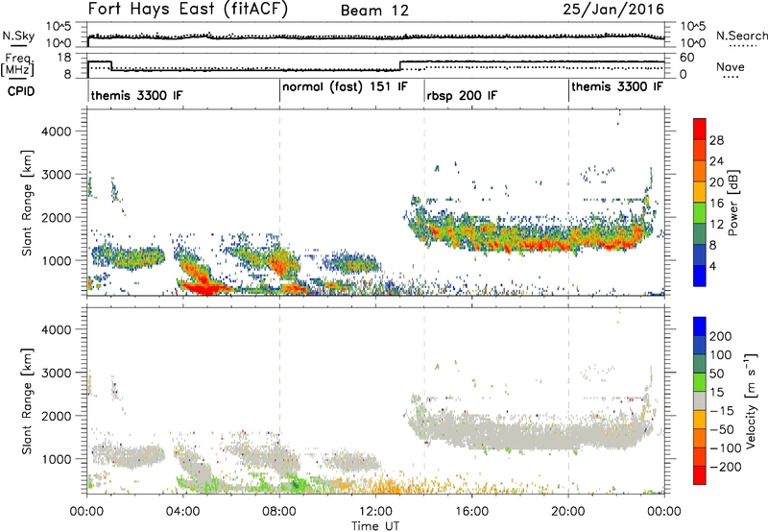The width and height of the screenshot is (768, 532).
Task: Click the 'Fort Hays East (fitACF)' title
Action: pyautogui.click(x=188, y=10)
